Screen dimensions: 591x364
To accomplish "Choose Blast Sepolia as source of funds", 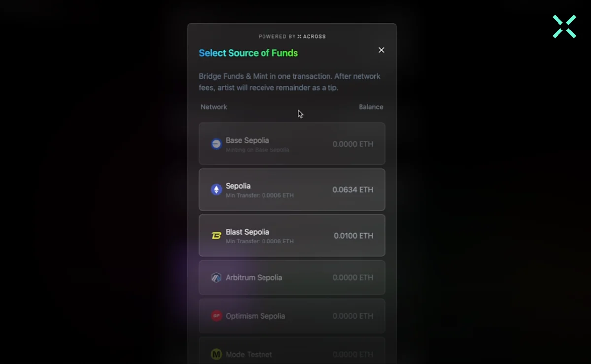I will click(292, 235).
